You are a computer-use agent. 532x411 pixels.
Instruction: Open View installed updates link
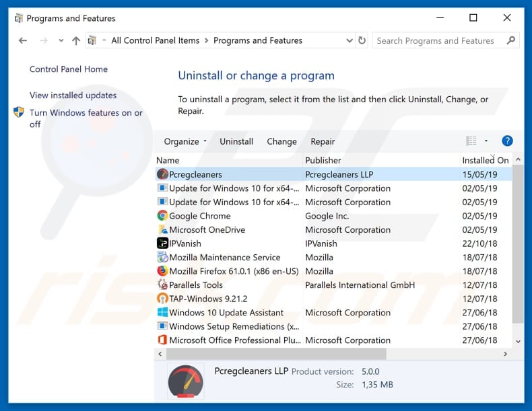[73, 96]
